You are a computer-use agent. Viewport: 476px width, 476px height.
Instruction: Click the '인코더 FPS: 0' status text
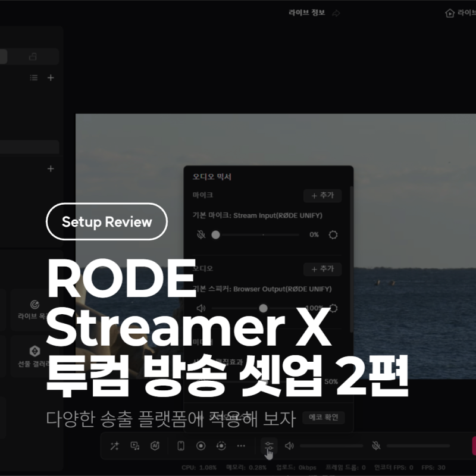point(394,468)
